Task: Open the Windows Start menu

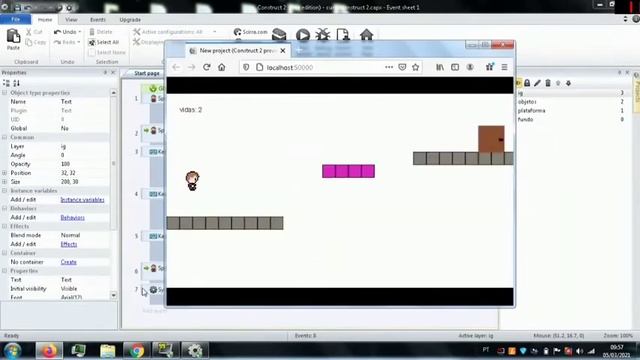Action: click(x=13, y=351)
